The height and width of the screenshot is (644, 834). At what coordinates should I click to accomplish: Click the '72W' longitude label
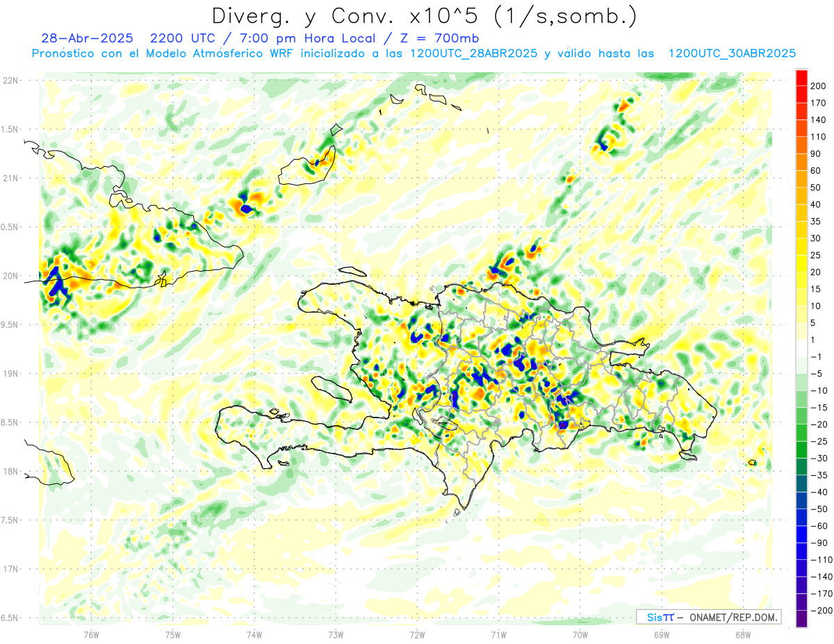pos(417,634)
